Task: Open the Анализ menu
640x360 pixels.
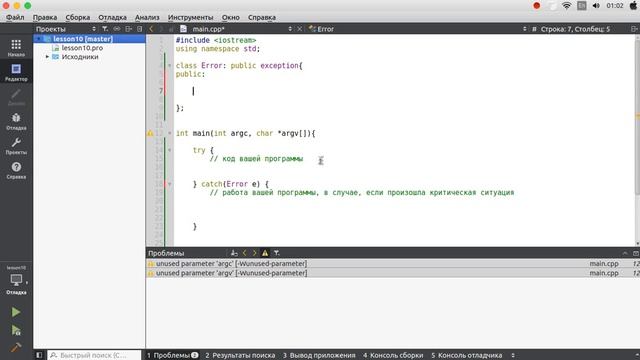Action: [147, 18]
